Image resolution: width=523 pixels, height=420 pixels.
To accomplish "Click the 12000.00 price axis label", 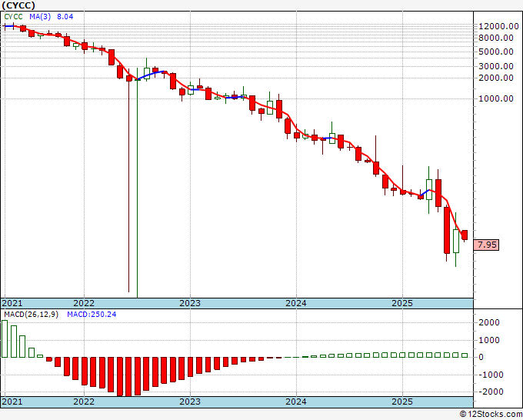I will click(498, 26).
